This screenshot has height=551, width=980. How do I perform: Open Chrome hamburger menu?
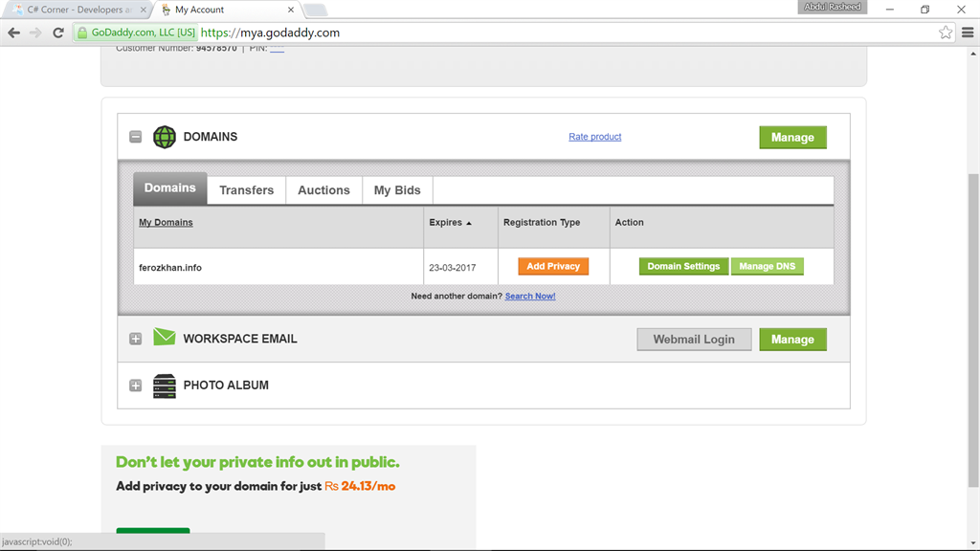coord(968,33)
